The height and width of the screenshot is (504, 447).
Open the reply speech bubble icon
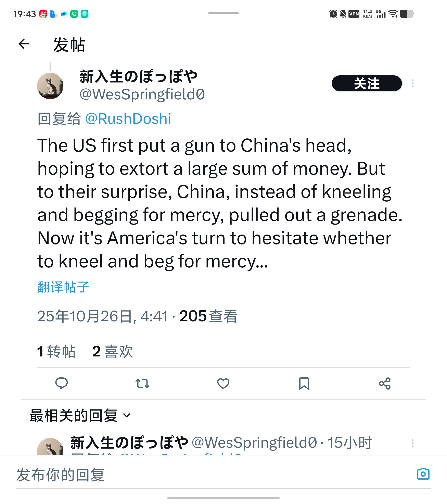[x=61, y=383]
